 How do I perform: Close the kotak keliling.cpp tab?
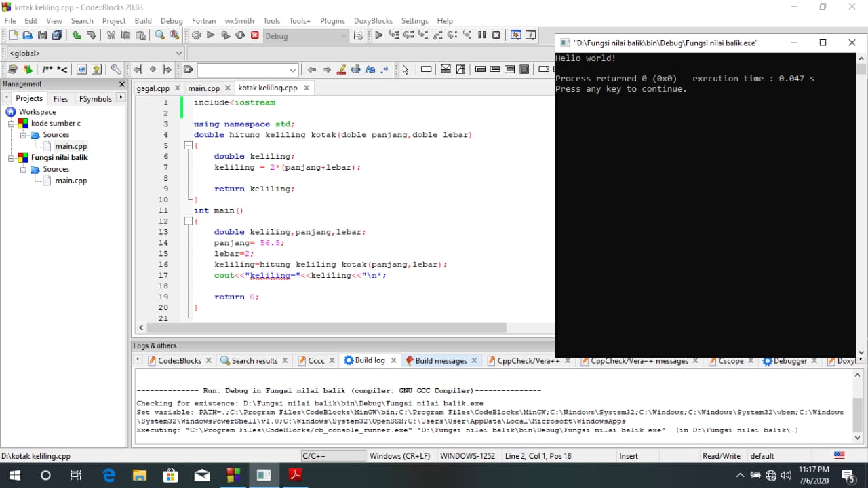pos(307,88)
